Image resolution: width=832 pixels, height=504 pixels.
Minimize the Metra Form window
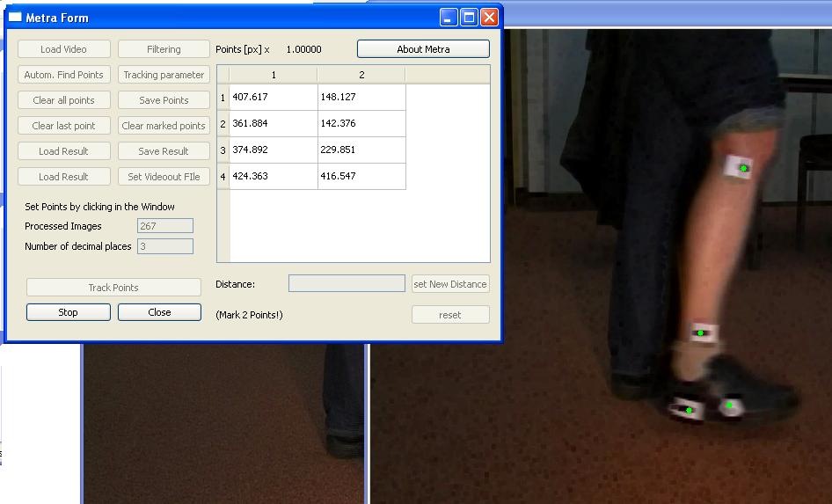point(449,18)
